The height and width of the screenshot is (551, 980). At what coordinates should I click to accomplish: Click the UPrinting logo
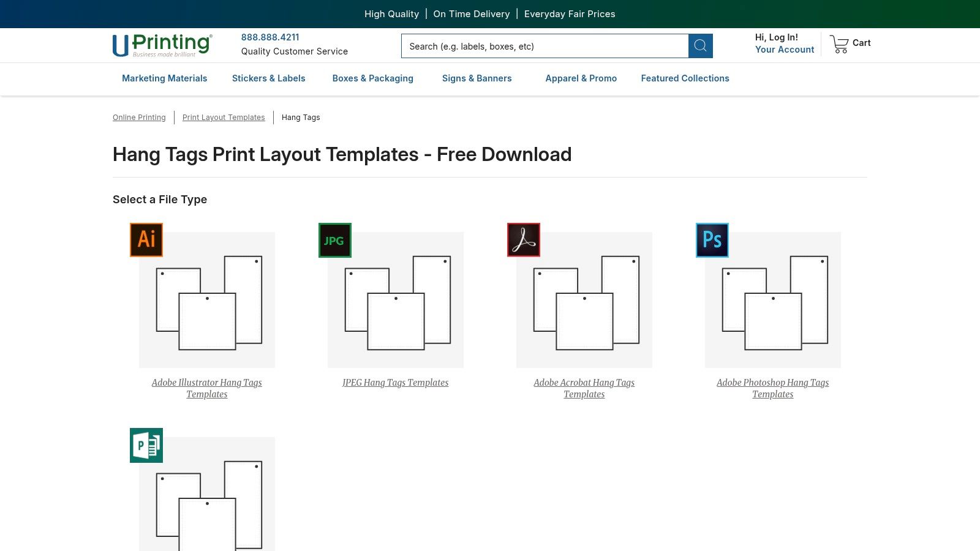point(162,45)
